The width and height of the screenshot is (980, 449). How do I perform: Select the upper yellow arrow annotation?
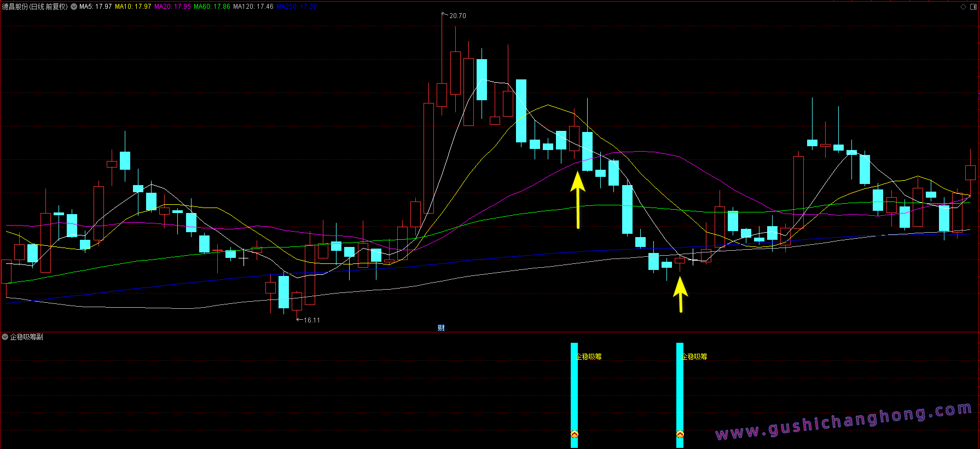pyautogui.click(x=578, y=200)
